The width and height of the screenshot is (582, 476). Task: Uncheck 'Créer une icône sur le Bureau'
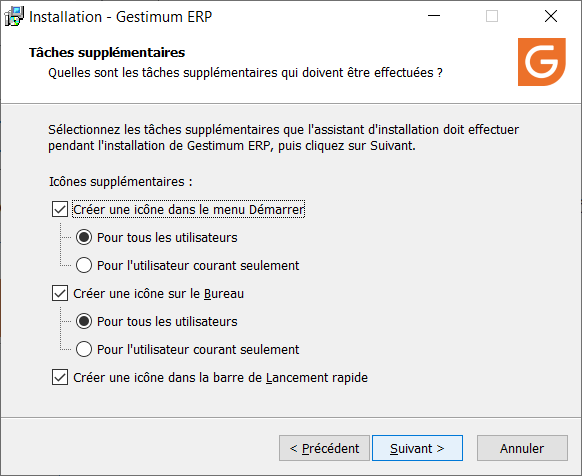click(60, 293)
